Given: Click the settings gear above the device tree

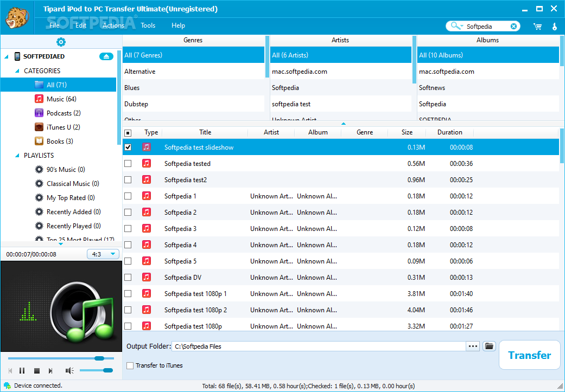Looking at the screenshot, I should tap(61, 42).
